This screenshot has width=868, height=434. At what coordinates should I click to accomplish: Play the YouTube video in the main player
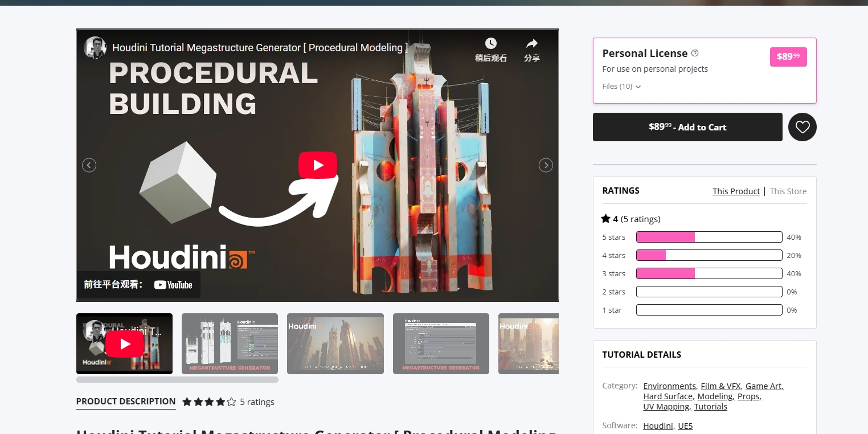click(x=318, y=165)
